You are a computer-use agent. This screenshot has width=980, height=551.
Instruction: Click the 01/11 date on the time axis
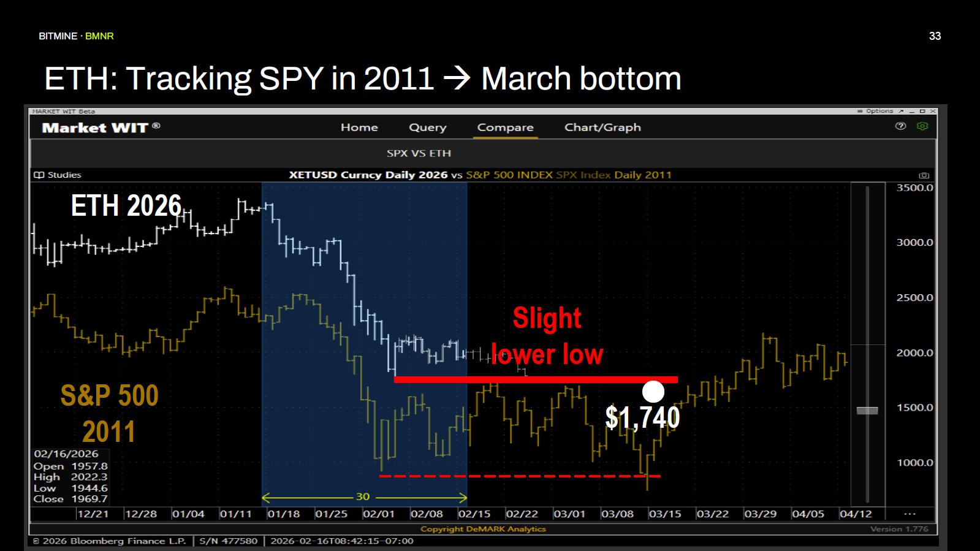pyautogui.click(x=236, y=514)
